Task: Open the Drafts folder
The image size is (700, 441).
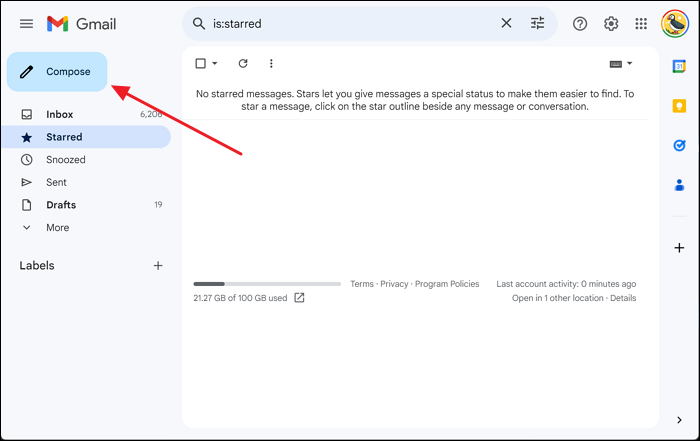Action: click(x=87, y=205)
